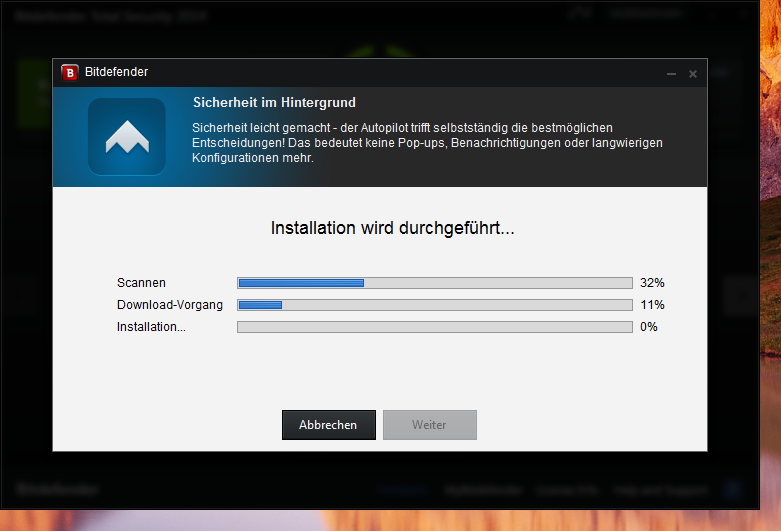Click the 0% installation percentage value
781x531 pixels.
649,327
